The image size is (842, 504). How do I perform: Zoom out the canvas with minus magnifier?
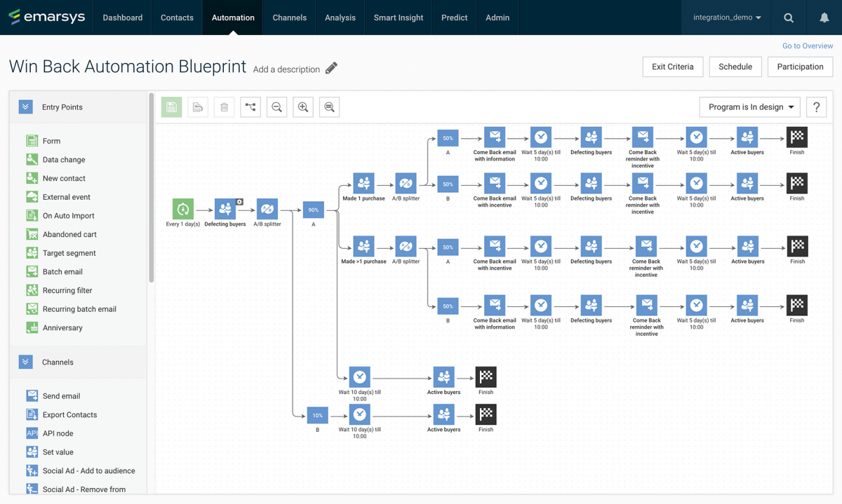(x=277, y=107)
